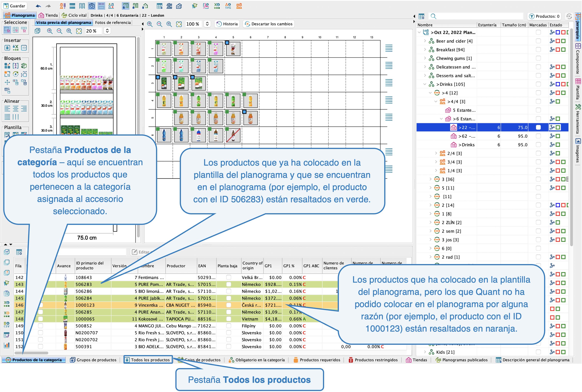The image size is (582, 392).
Task: Zoom out on the planogram template editor
Action: [x=159, y=24]
